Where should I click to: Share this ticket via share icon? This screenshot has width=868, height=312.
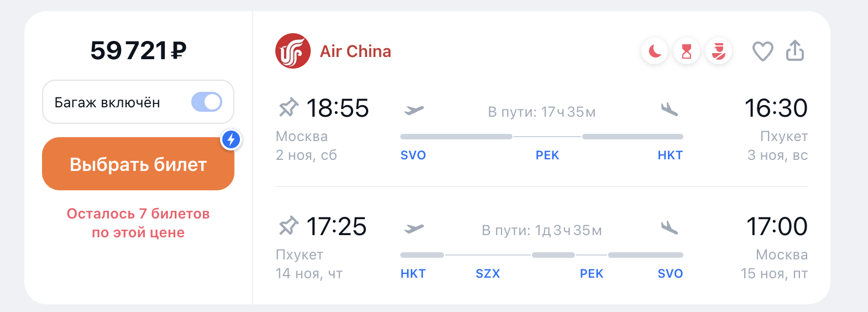point(795,51)
